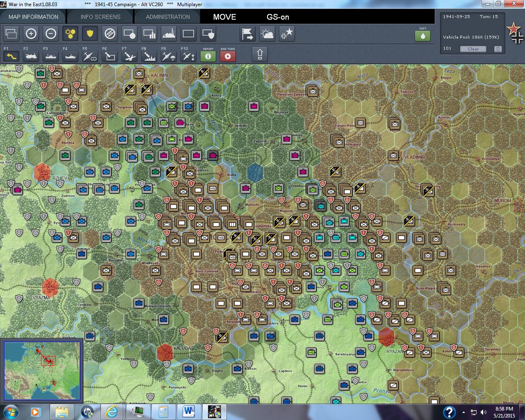525x420 pixels.
Task: Open the weather display icon
Action: click(267, 34)
